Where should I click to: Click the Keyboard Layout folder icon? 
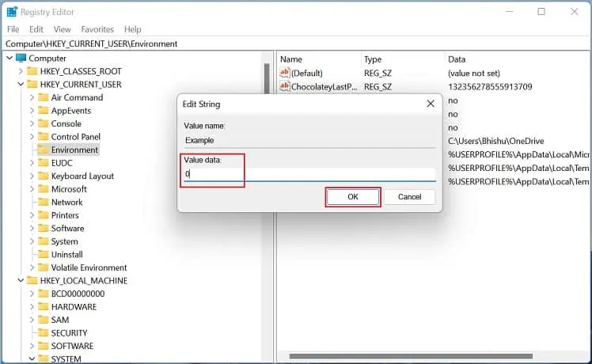click(44, 176)
